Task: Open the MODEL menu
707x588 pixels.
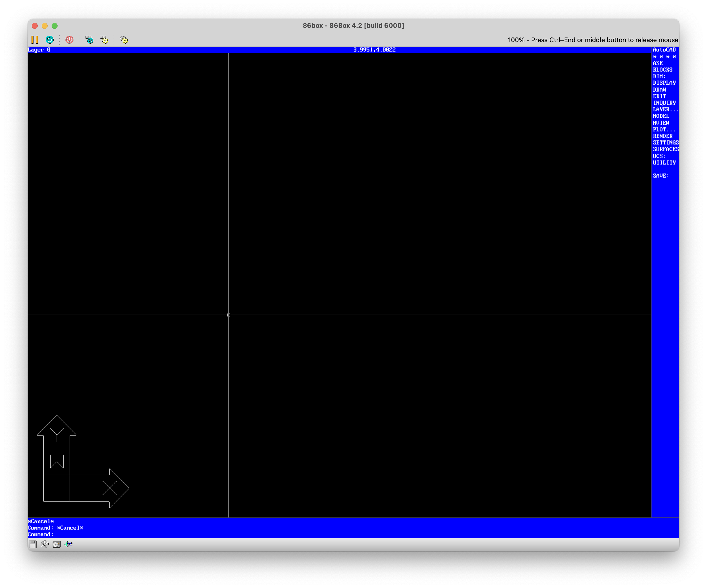Action: (x=661, y=116)
